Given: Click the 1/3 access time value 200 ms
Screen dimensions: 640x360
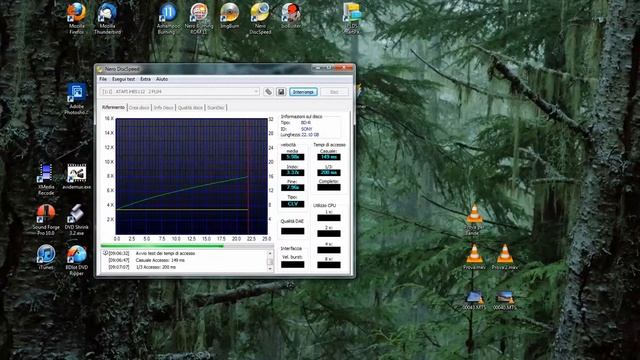Looking at the screenshot, I should pyautogui.click(x=329, y=173).
